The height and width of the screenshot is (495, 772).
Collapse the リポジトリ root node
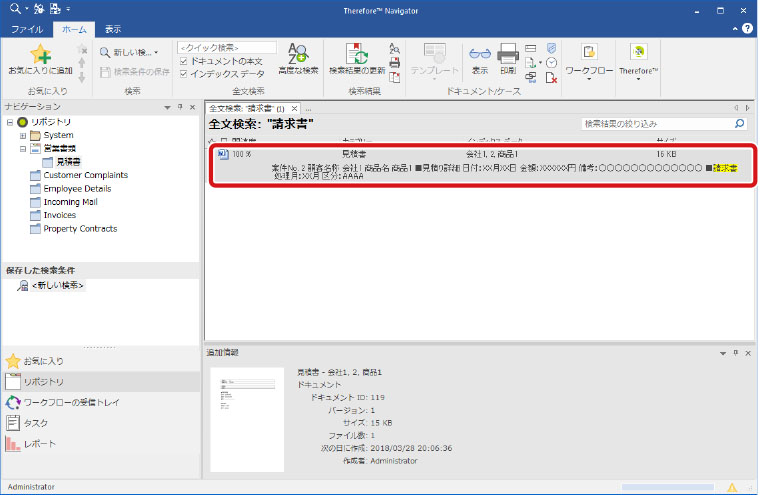click(9, 122)
